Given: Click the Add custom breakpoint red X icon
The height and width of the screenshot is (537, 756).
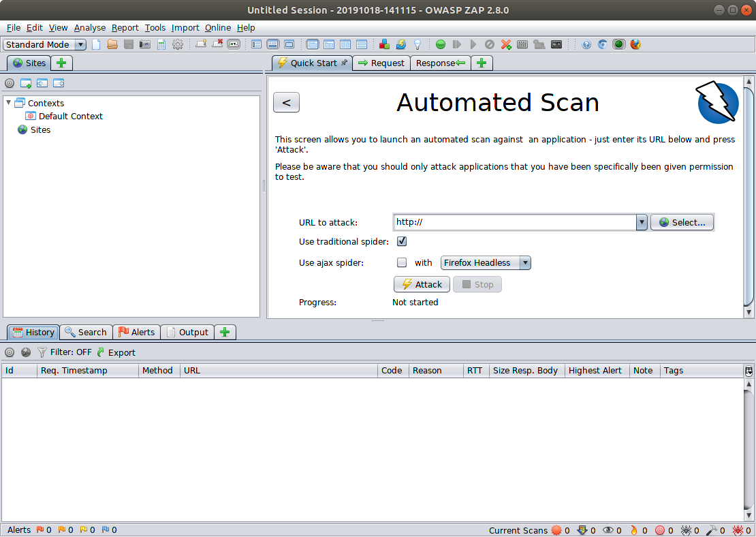Looking at the screenshot, I should 506,44.
